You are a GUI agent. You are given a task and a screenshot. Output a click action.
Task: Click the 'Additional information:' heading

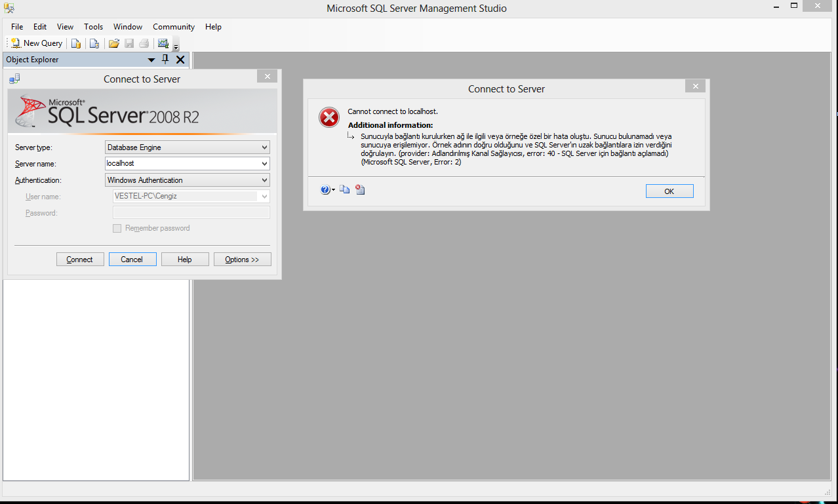pos(390,125)
